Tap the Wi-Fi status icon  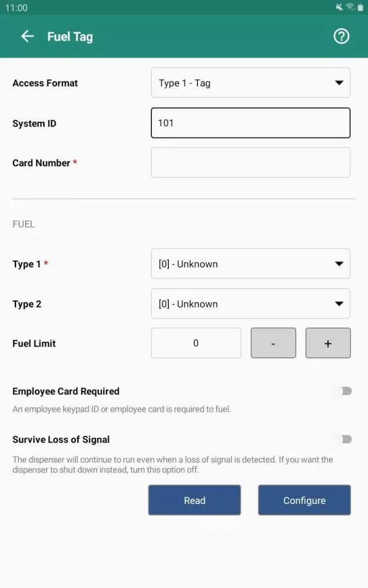coord(350,7)
